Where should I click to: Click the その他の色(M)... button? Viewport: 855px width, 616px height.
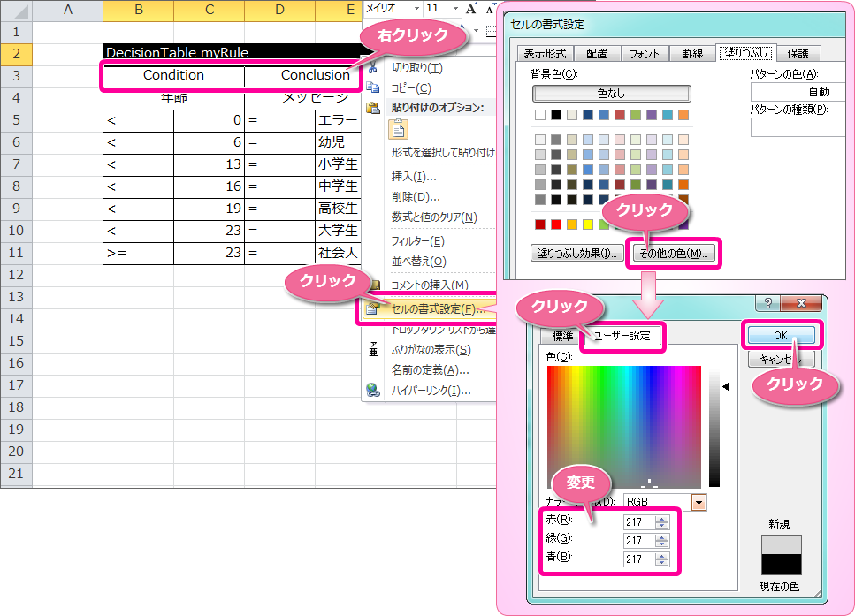click(x=674, y=253)
